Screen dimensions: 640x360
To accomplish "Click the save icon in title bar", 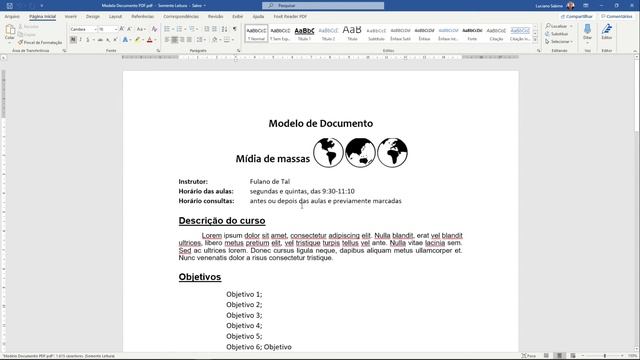I will tap(10, 6).
